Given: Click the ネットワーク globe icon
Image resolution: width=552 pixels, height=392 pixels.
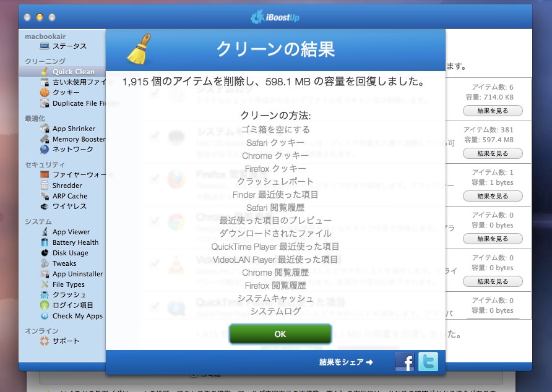Looking at the screenshot, I should click(45, 150).
